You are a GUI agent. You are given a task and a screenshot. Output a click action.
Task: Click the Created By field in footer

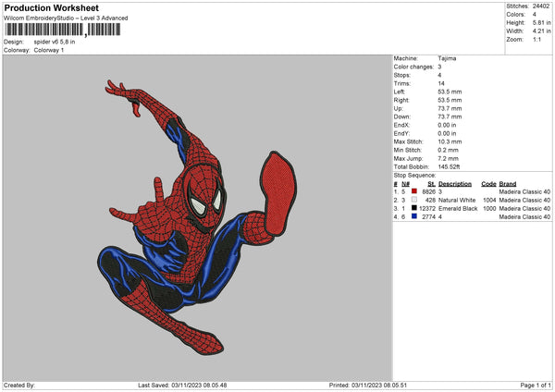click(x=20, y=385)
